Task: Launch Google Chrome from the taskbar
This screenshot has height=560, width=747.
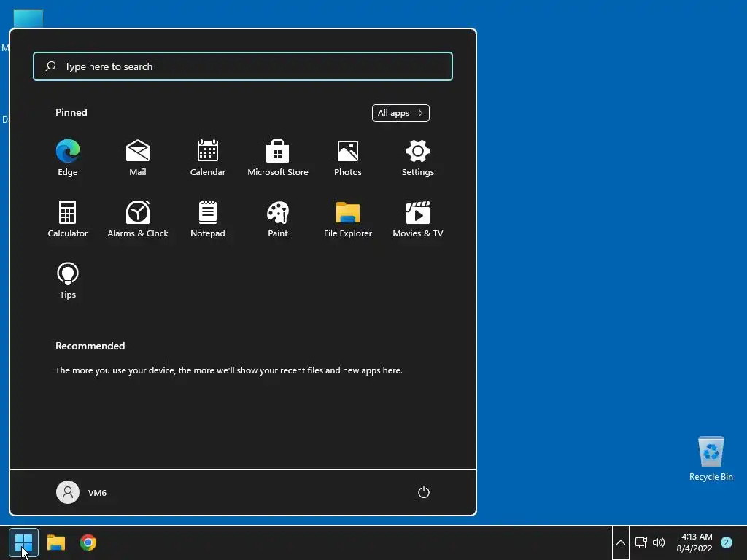Action: (x=88, y=542)
